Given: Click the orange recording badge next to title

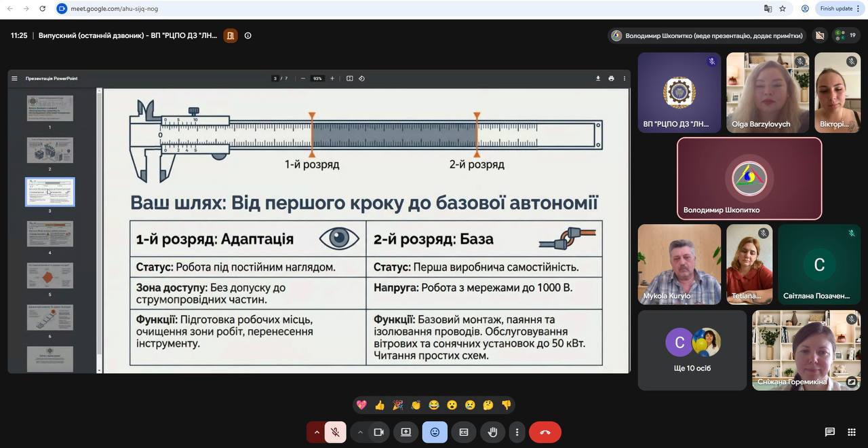Looking at the screenshot, I should [231, 35].
